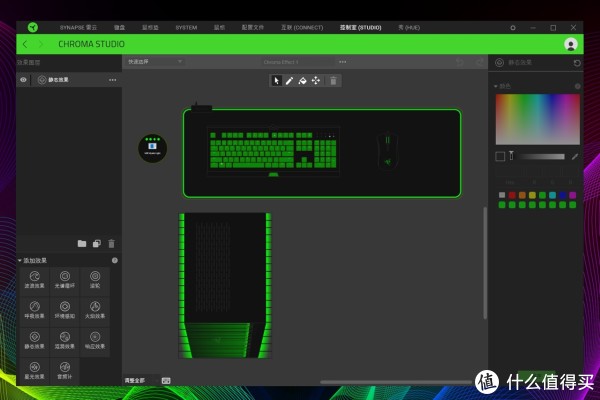The image size is (600, 400).
Task: Click the redo arrow above canvas
Action: (479, 62)
